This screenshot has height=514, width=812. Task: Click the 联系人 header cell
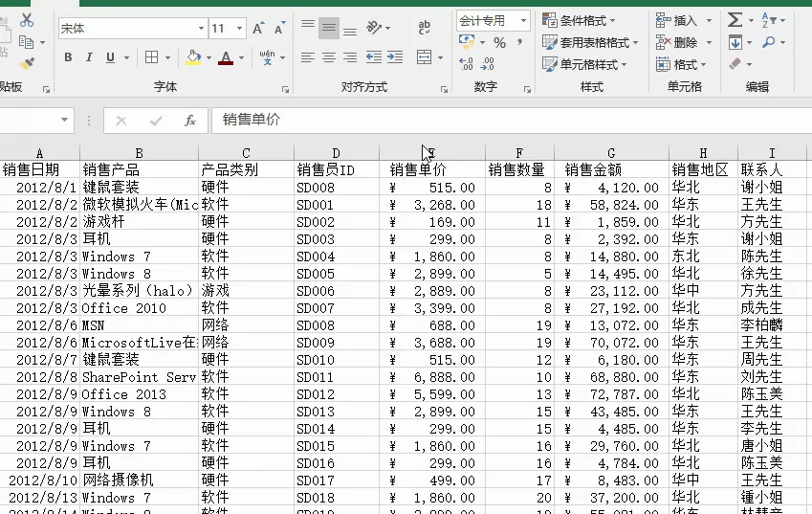coord(772,169)
